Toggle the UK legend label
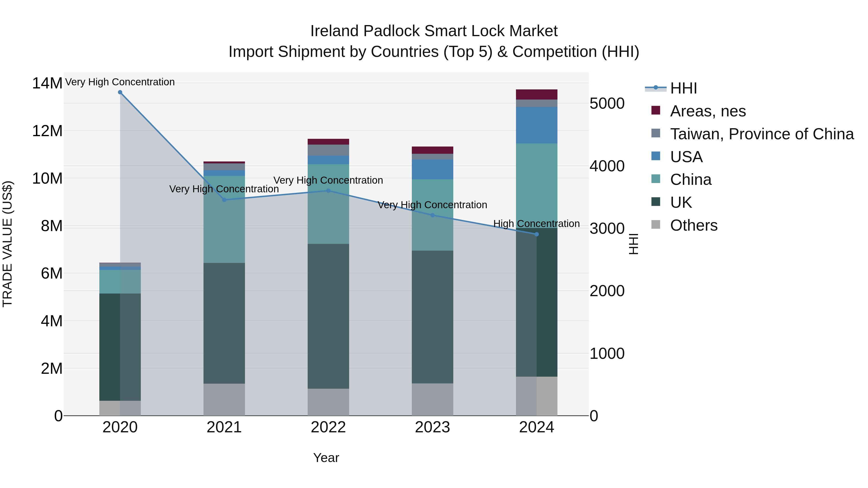Image resolution: width=868 pixels, height=488 pixels. [x=681, y=202]
